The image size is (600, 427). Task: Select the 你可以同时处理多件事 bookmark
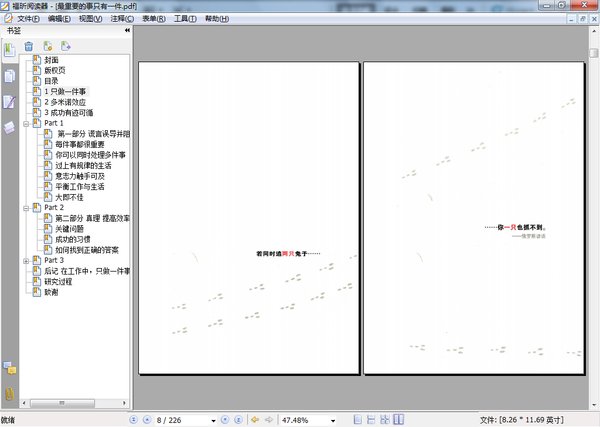point(90,155)
